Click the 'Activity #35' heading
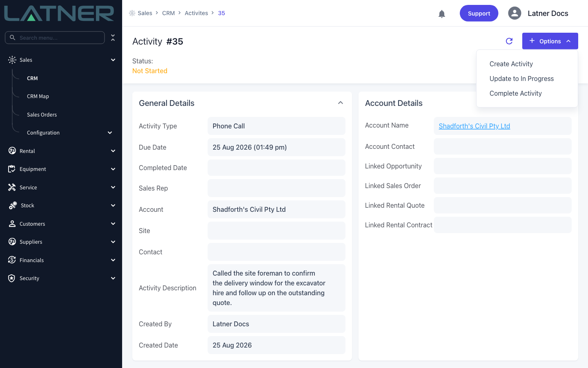 pos(158,41)
